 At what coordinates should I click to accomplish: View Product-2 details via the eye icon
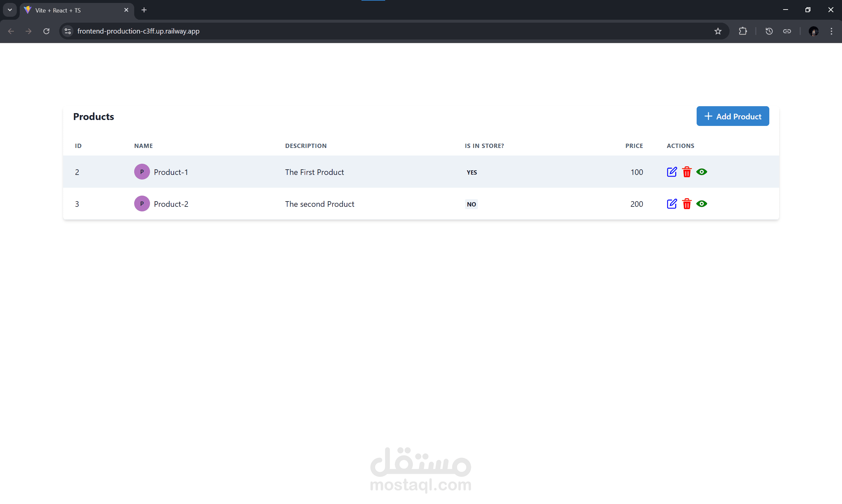702,204
